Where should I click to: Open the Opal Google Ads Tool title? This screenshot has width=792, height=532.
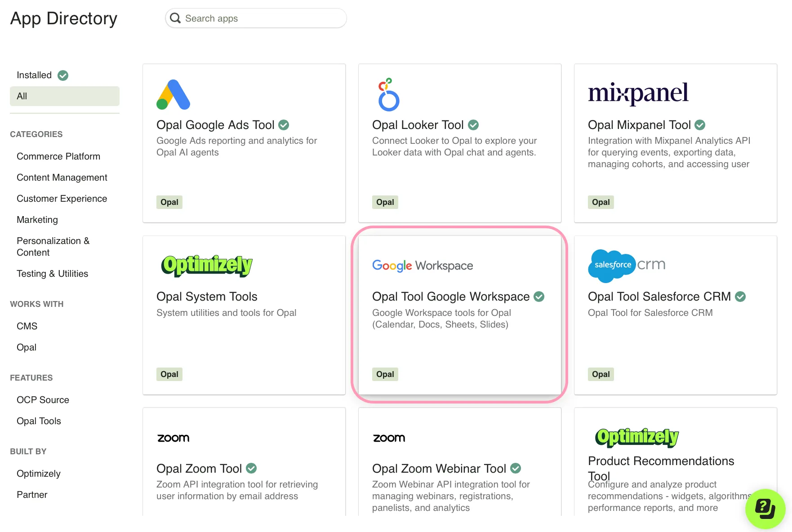[x=215, y=125]
